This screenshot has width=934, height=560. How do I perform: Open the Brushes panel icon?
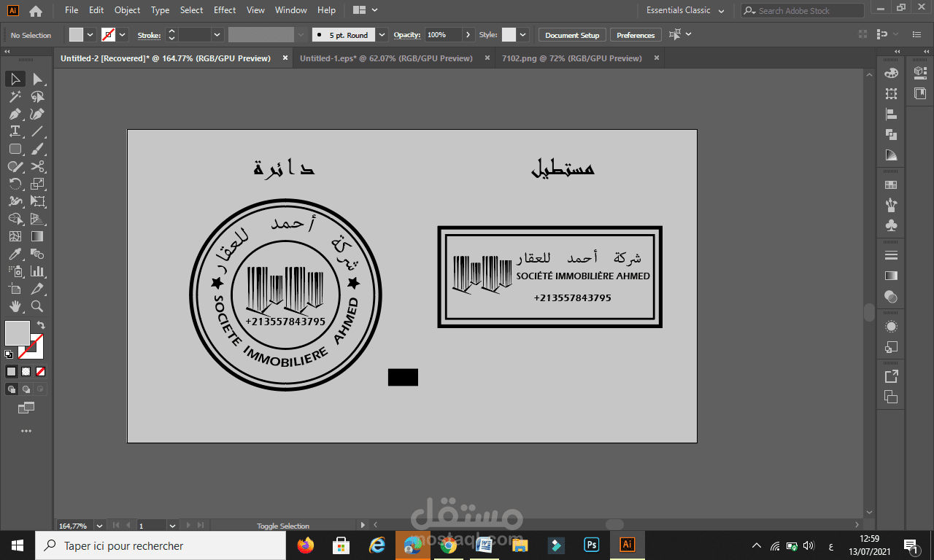tap(891, 206)
